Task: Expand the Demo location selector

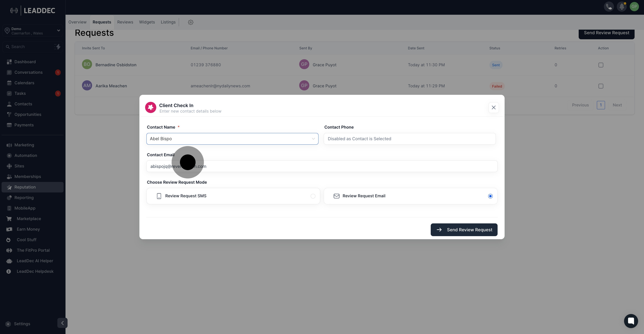Action: [x=32, y=31]
